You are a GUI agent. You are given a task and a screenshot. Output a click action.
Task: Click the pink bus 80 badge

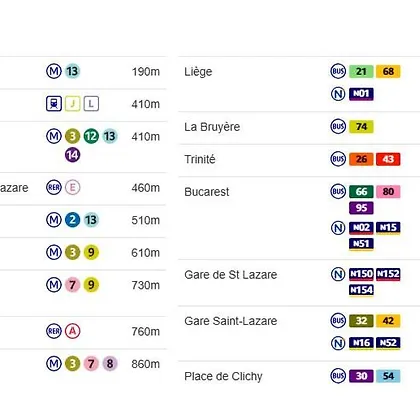[388, 192]
